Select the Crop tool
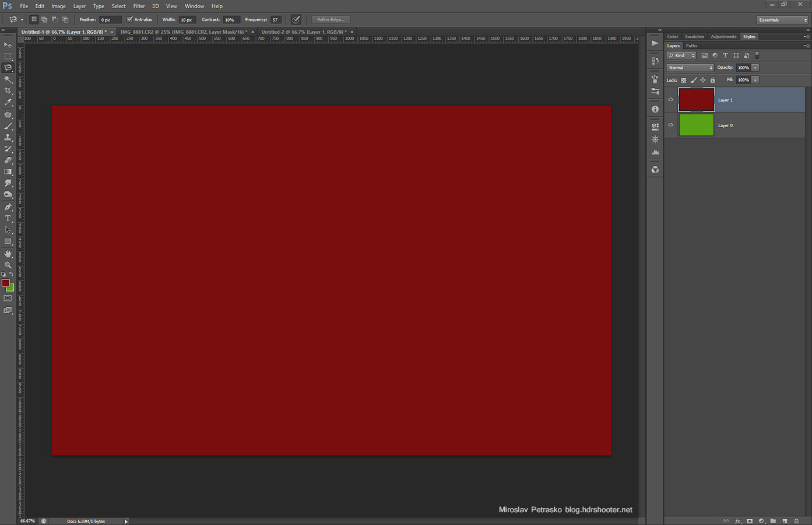 click(x=8, y=91)
